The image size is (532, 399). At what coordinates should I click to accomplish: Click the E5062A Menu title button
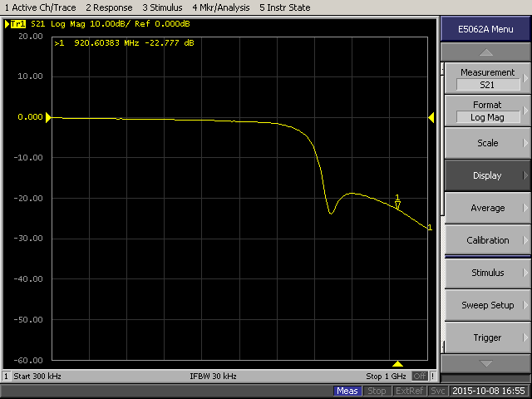(485, 29)
